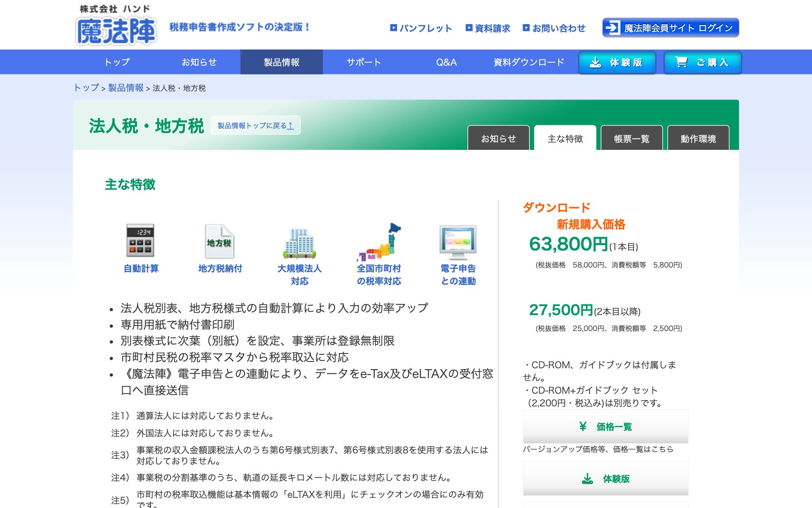The image size is (812, 508).
Task: Click the 法人税・地方税 breadcrumb text
Action: pos(179,88)
